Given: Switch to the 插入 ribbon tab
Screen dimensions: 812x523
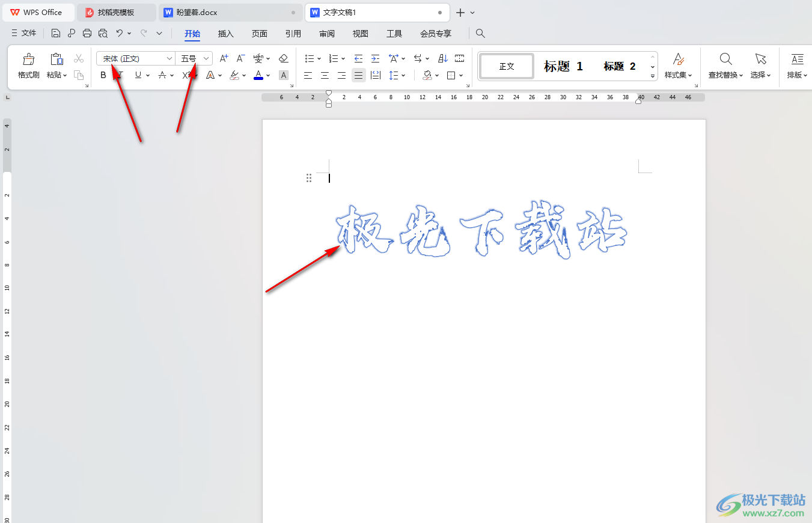Looking at the screenshot, I should pos(226,34).
